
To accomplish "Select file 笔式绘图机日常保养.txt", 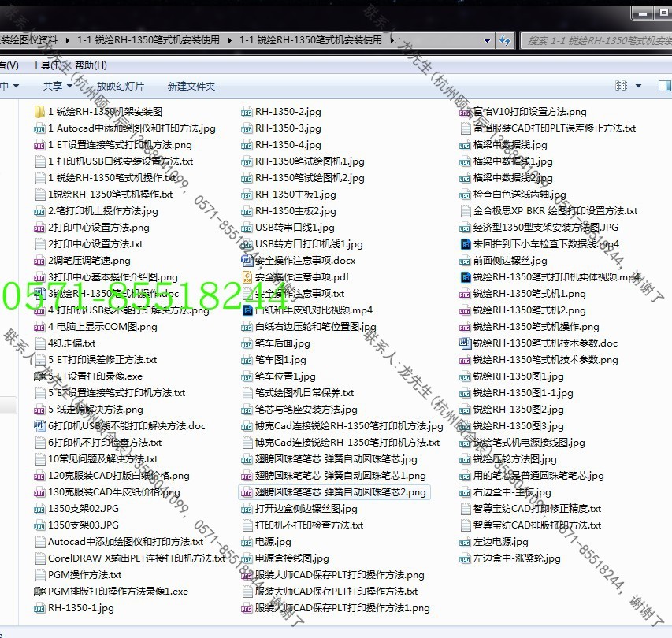I will click(298, 393).
